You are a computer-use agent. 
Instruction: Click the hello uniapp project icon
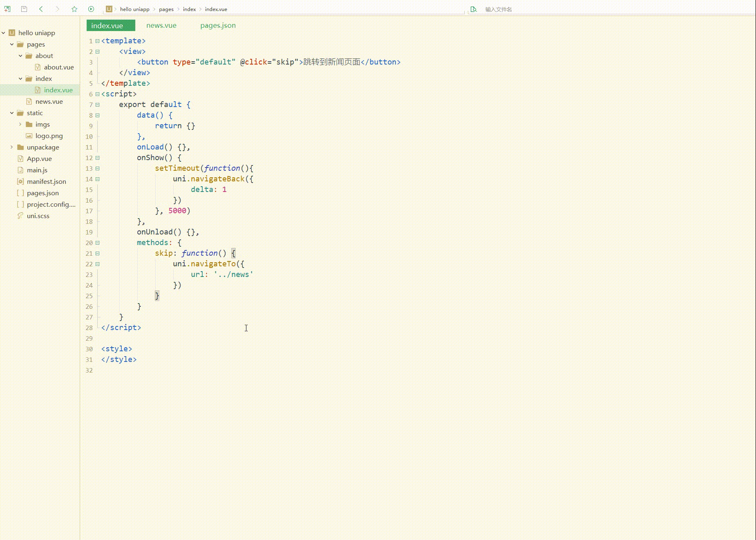click(12, 33)
